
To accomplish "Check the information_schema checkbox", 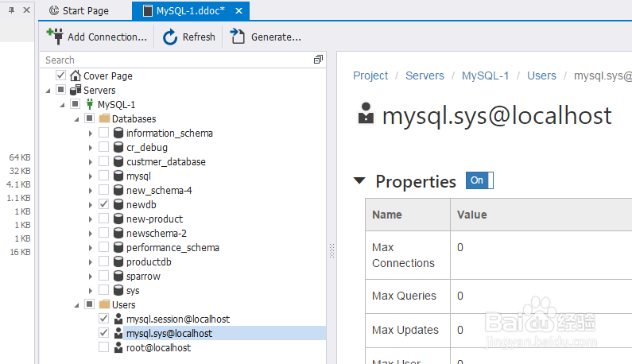I will coord(103,133).
